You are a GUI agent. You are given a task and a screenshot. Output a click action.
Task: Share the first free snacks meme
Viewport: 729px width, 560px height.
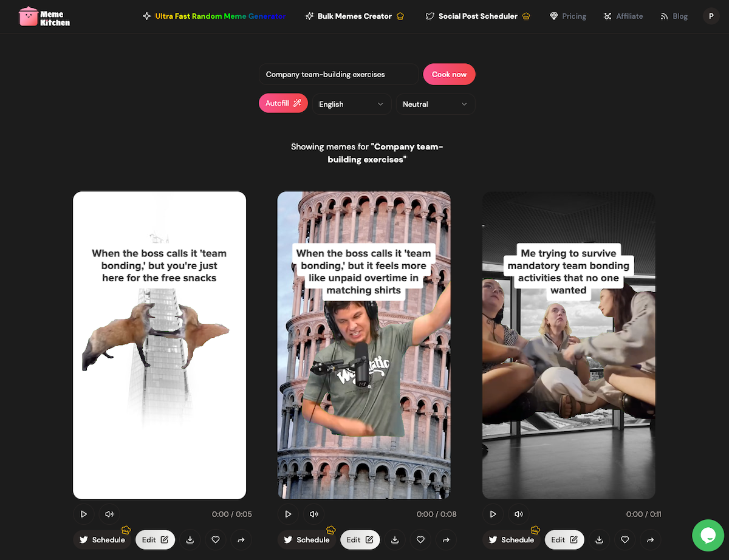(x=241, y=539)
